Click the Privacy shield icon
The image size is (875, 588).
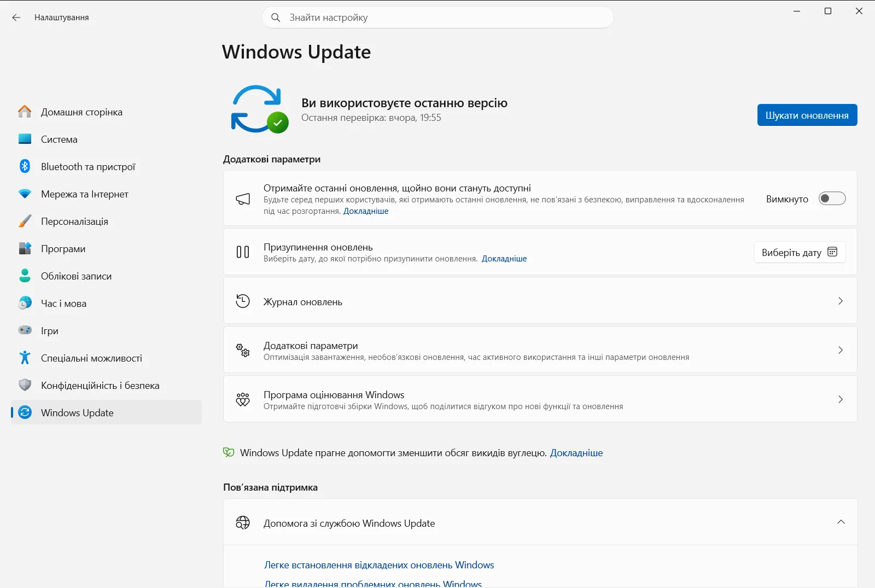click(25, 385)
